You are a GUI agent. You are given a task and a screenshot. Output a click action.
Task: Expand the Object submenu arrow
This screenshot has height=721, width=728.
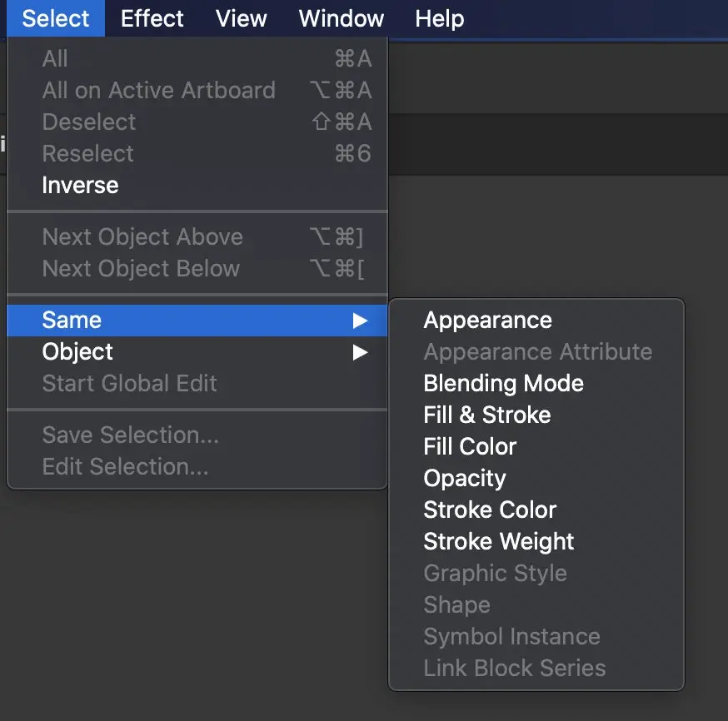[x=361, y=351]
